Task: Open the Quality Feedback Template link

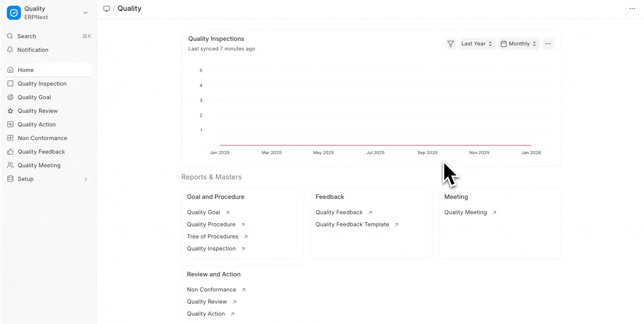Action: 352,224
